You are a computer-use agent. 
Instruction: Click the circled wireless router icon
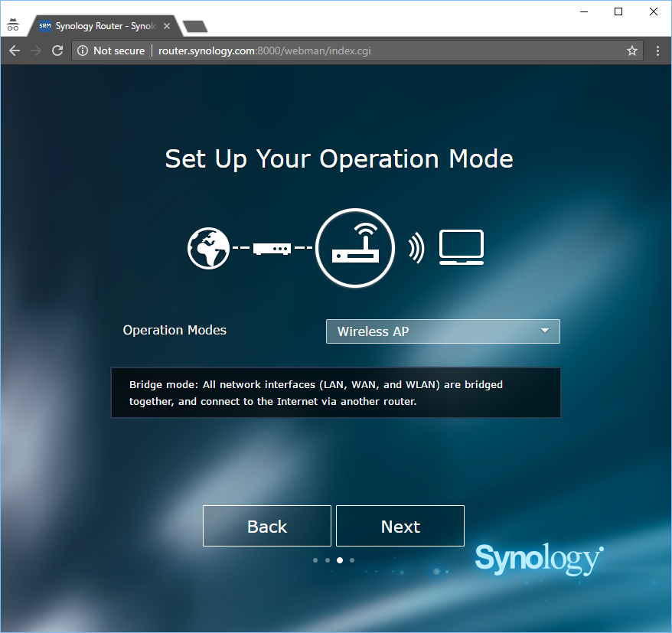coord(355,248)
